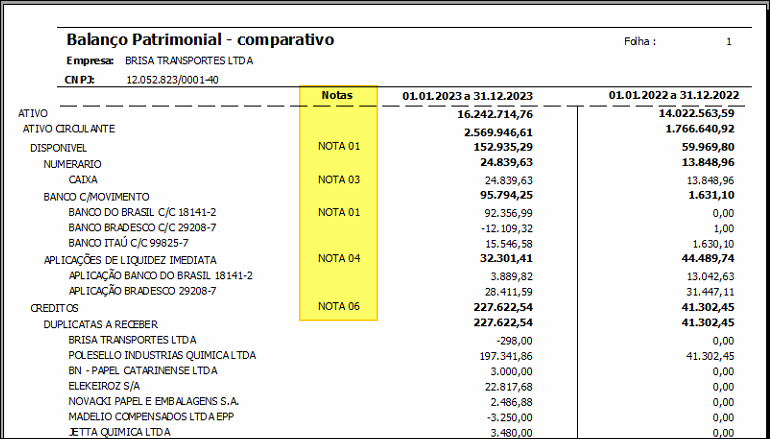Click the bold value 1.631,10
Image resolution: width=770 pixels, height=439 pixels.
[712, 195]
